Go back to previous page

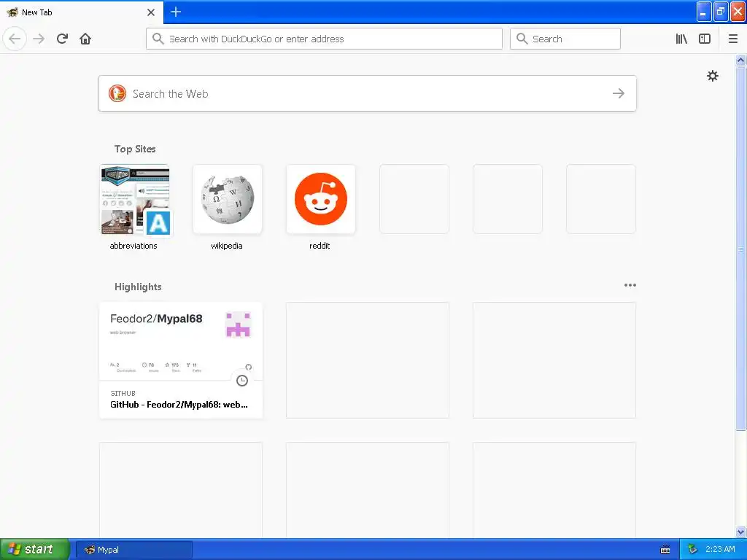coord(15,39)
